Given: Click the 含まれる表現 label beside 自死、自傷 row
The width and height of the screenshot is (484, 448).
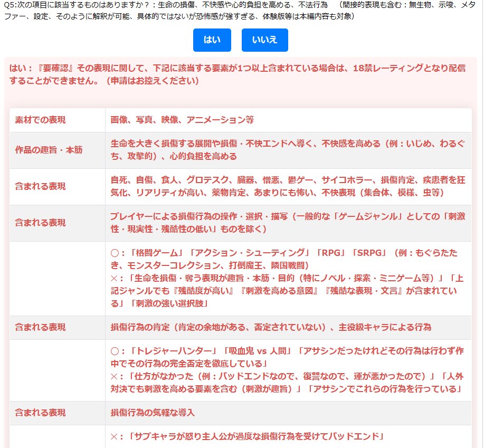Looking at the screenshot, I should [41, 187].
